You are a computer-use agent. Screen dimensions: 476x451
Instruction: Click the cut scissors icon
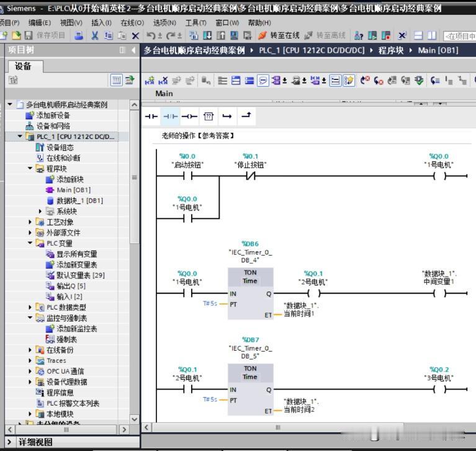[95, 36]
